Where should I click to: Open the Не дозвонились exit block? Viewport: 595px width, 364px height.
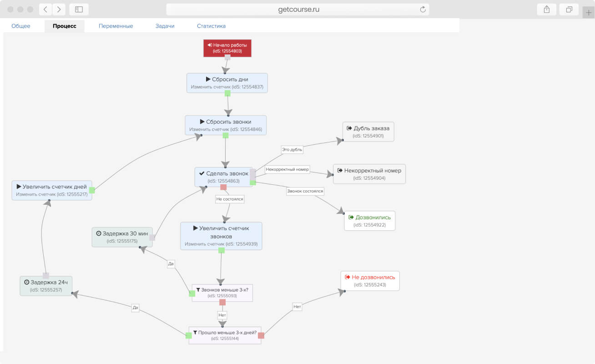370,280
